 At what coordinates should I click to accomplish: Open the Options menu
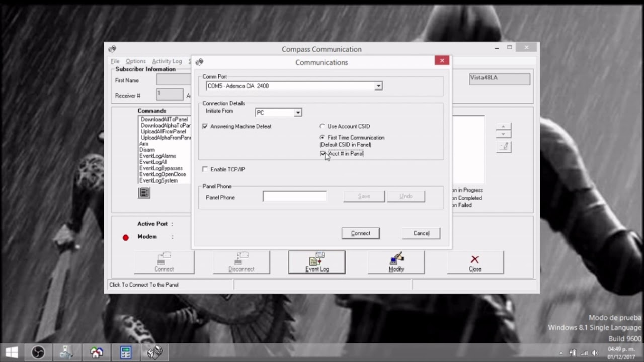click(x=136, y=61)
